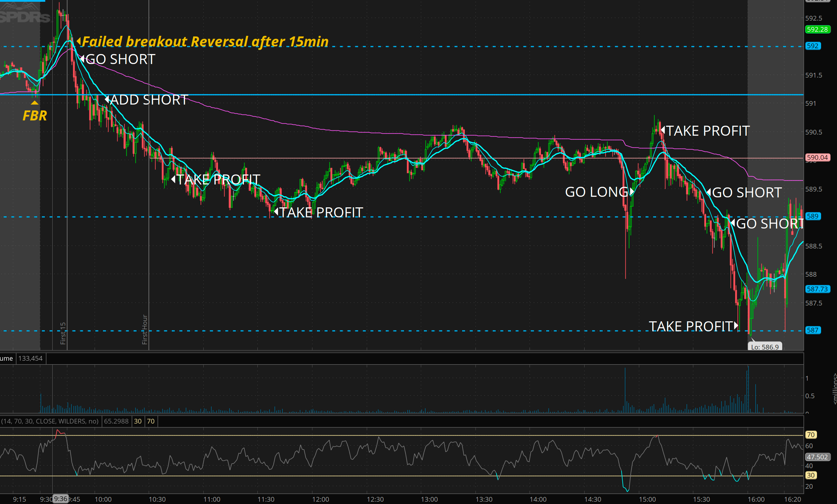Click the blue 592 price level tag
837x504 pixels.
[x=813, y=46]
